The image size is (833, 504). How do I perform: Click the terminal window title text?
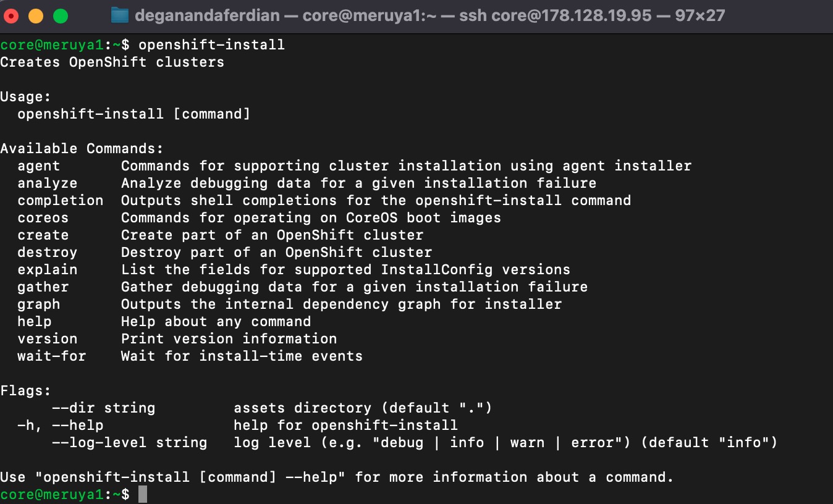click(x=429, y=15)
